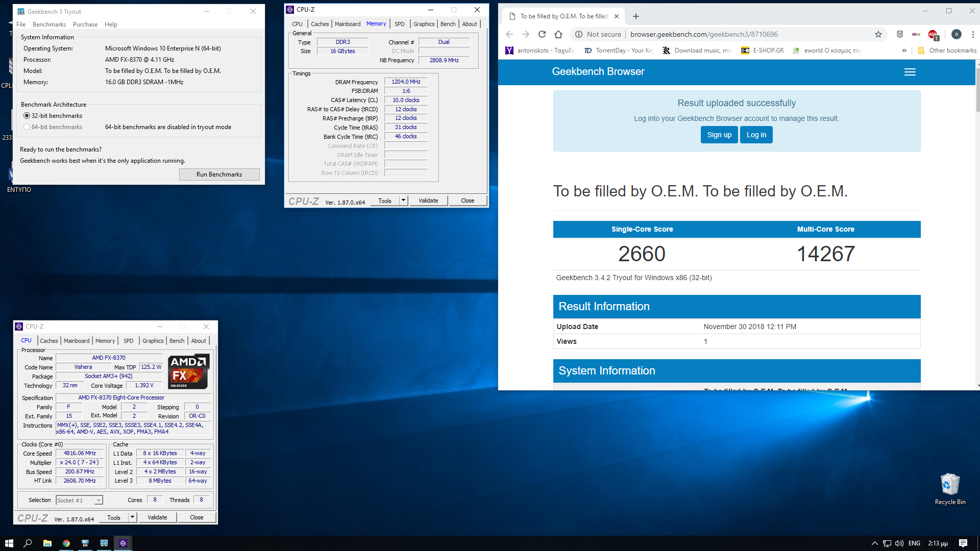980x551 pixels.
Task: Open the Benchmarks menu in Geekbench
Action: [49, 24]
